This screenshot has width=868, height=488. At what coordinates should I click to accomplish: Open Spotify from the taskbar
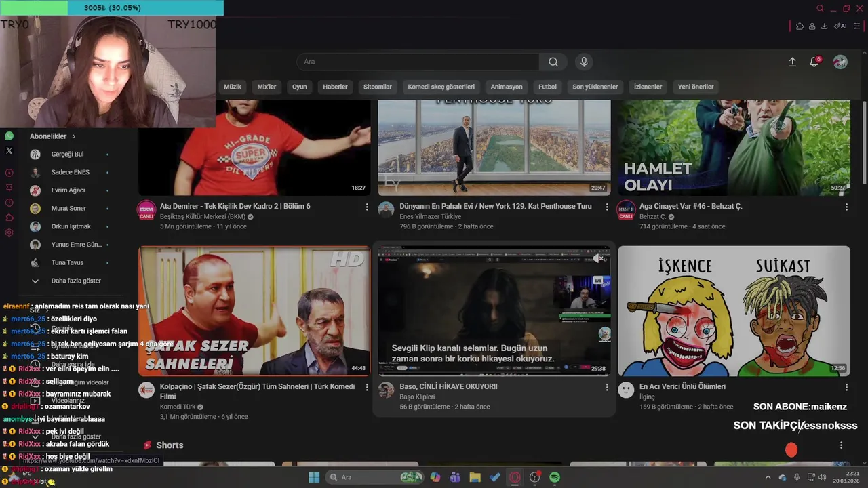coord(555,477)
